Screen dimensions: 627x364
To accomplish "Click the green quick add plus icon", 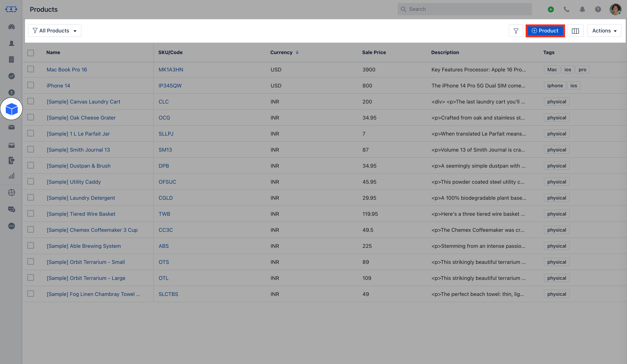I will [x=551, y=10].
